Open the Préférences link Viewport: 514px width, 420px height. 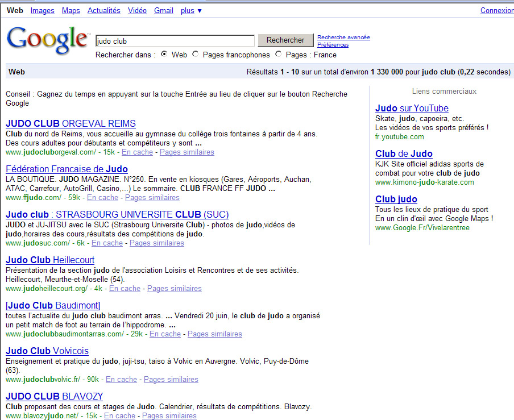tap(333, 44)
